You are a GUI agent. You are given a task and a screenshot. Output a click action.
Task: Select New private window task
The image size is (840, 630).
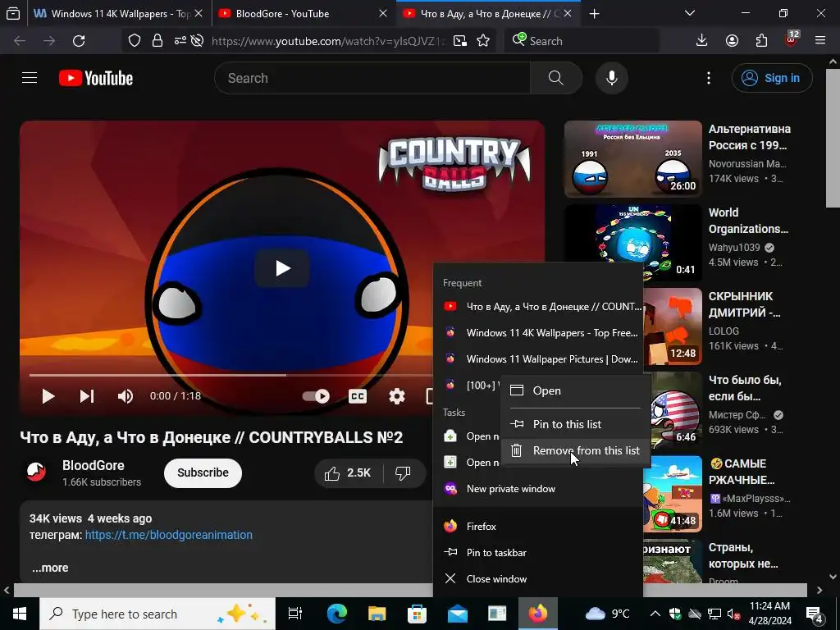[x=538, y=489]
